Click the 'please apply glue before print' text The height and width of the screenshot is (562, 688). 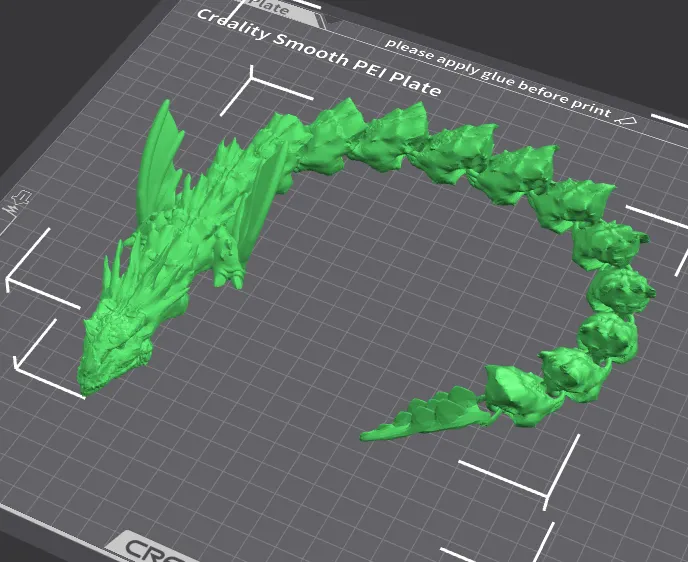tap(497, 77)
